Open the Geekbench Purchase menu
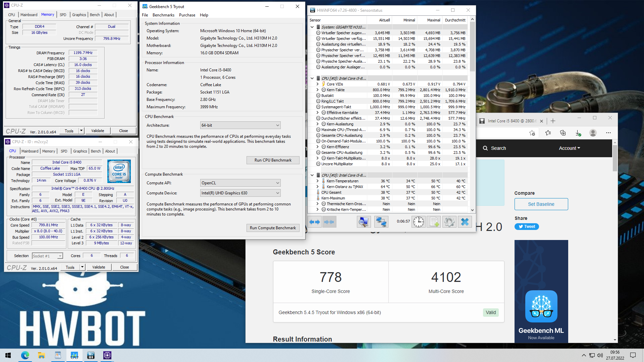The image size is (644, 362). coord(187,15)
